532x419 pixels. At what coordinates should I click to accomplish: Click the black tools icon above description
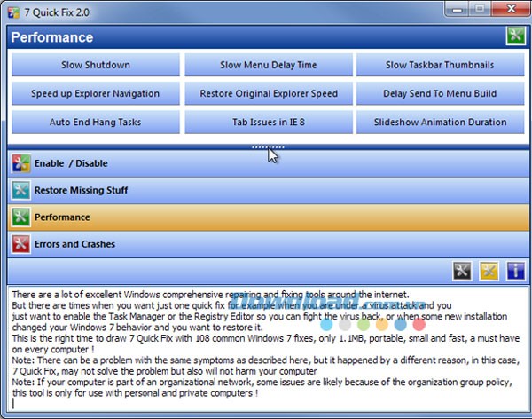point(462,272)
